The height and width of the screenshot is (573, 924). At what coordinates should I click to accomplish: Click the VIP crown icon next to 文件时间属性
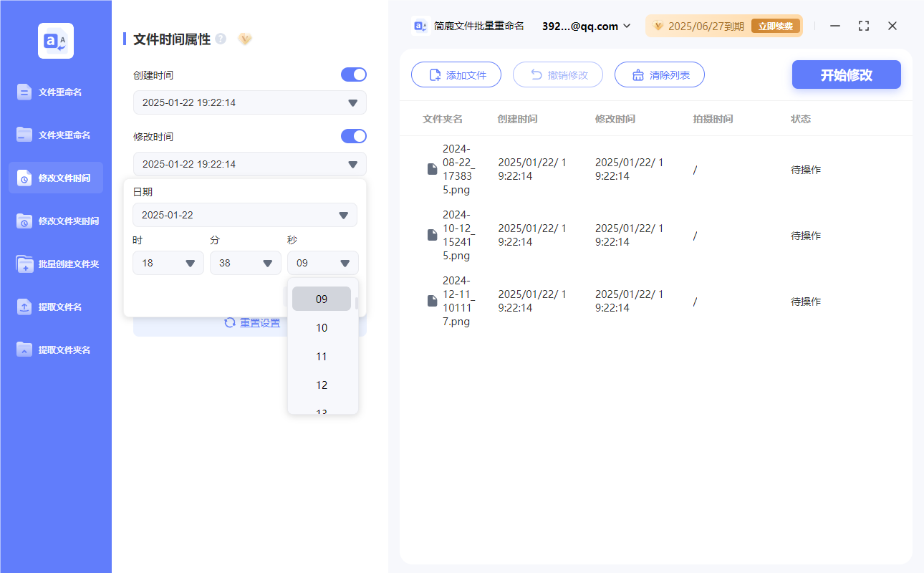pyautogui.click(x=245, y=39)
